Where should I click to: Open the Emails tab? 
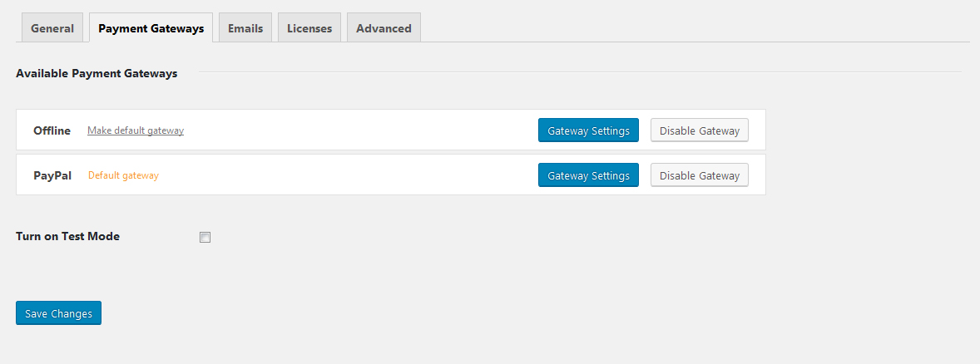[x=245, y=28]
